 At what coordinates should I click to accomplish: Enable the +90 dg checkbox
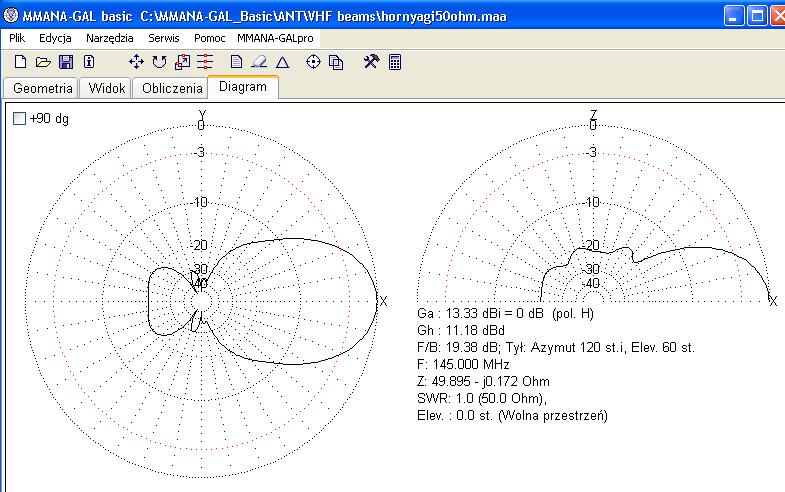click(x=20, y=119)
